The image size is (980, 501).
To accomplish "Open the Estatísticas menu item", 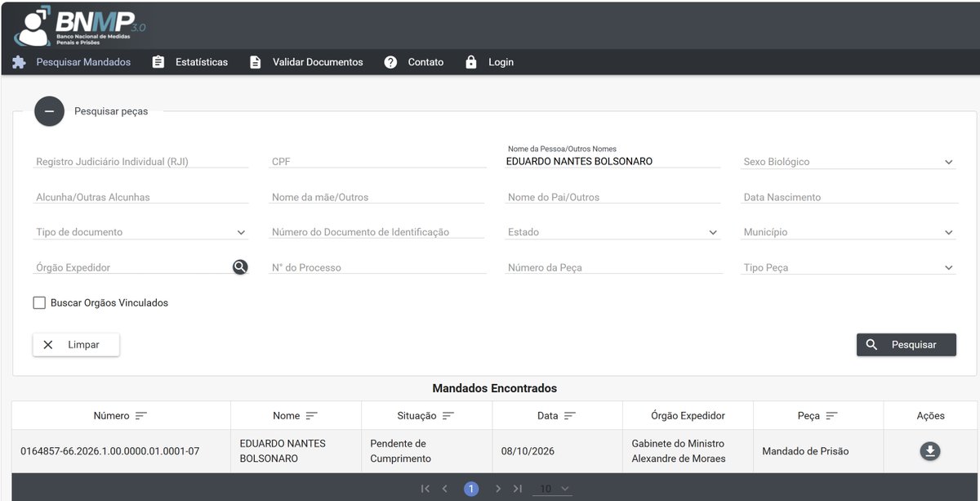I will click(190, 62).
